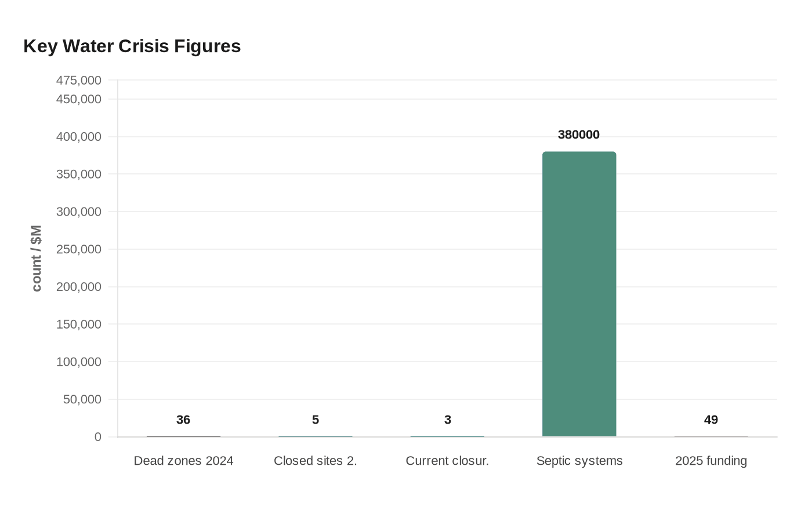Screen dimensions: 812x510
Task: Click the 50,000 y-axis tick label
Action: pos(82,399)
